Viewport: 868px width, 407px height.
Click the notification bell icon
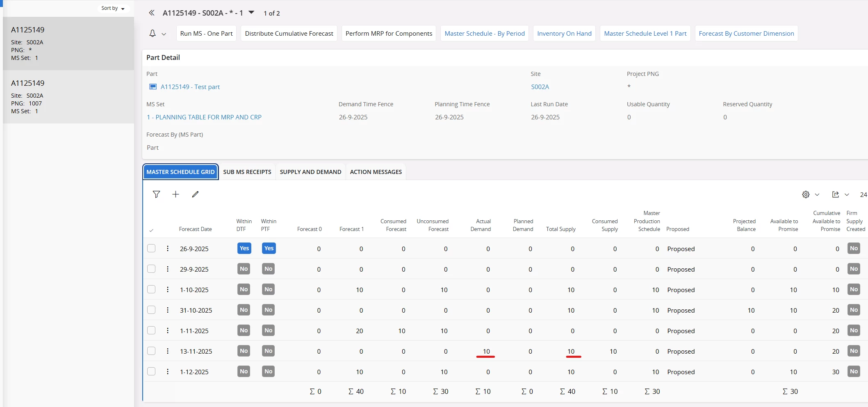click(x=153, y=34)
